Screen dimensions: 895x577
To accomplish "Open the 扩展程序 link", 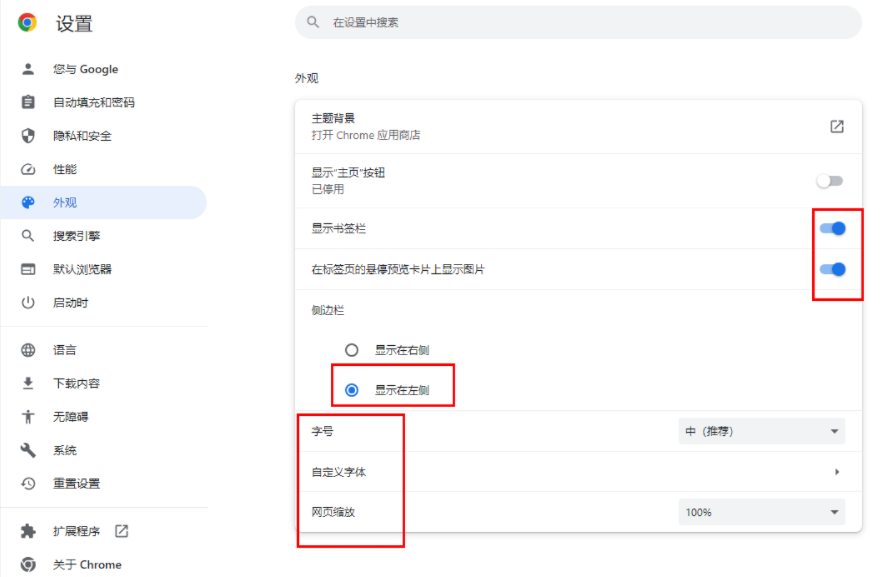I will pos(104,531).
